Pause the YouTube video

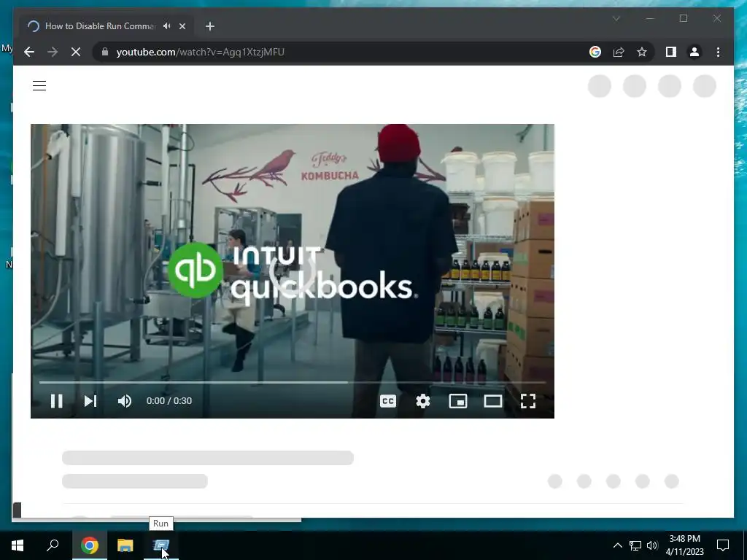[x=56, y=401]
